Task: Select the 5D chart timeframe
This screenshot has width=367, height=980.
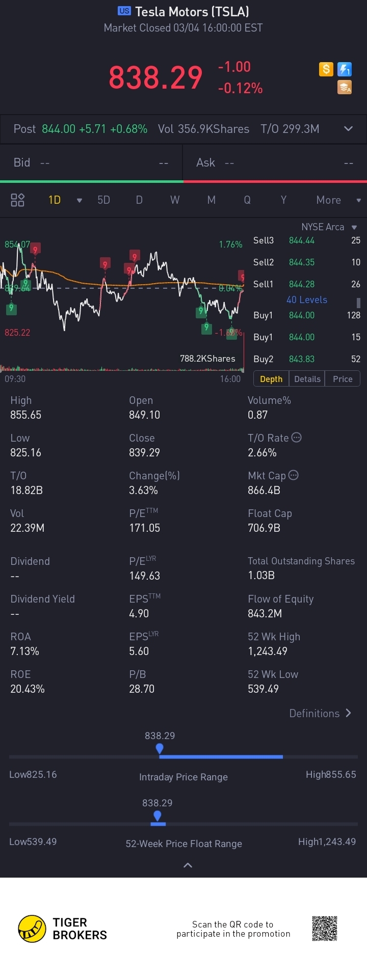Action: coord(104,200)
